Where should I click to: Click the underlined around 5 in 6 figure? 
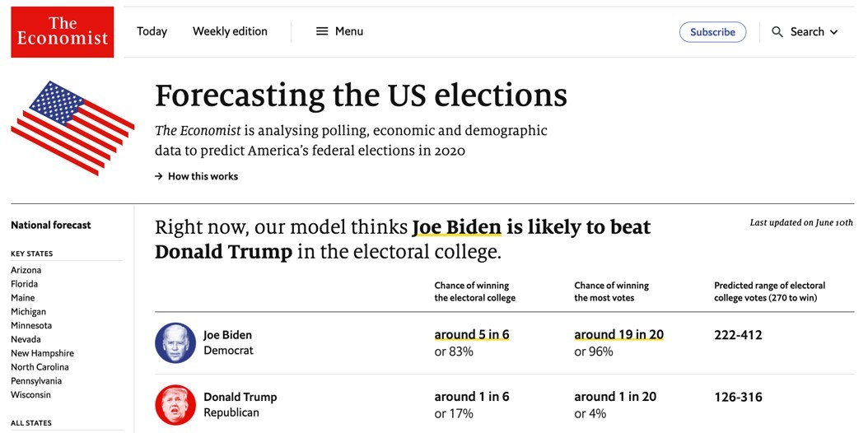click(472, 335)
